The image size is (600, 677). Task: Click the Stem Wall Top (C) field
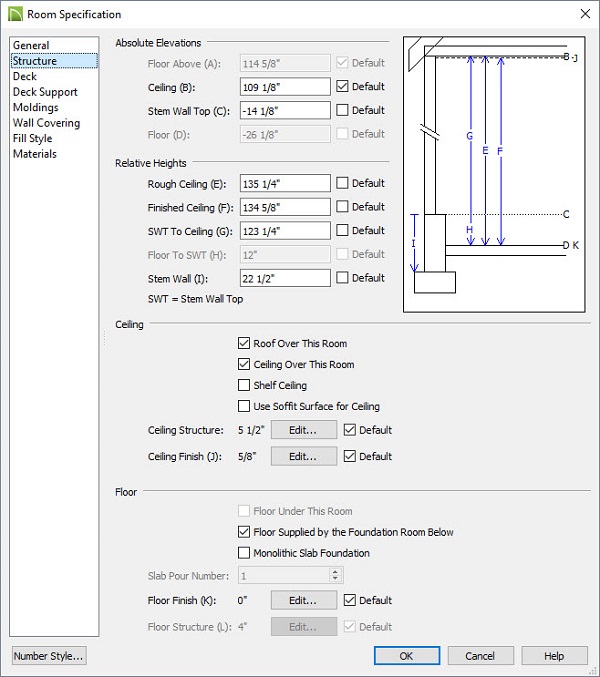[285, 111]
